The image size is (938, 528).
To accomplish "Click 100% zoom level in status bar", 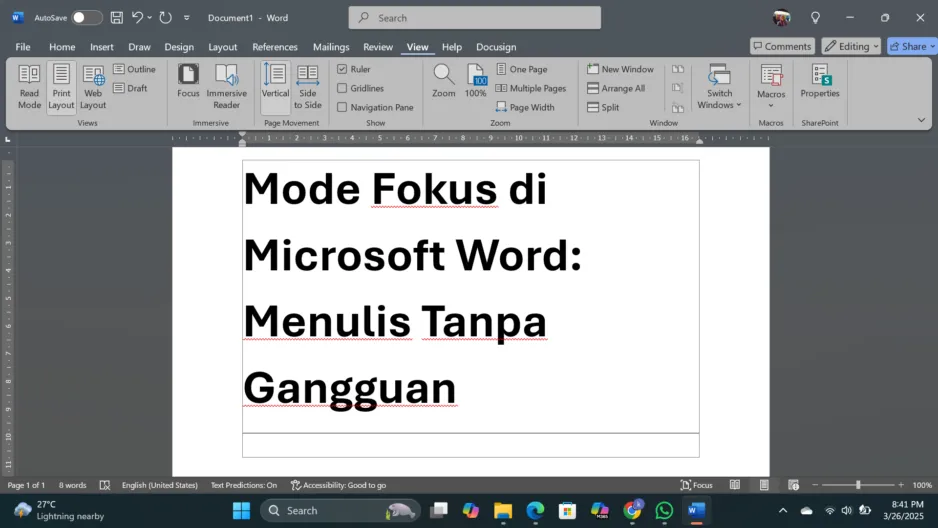I will [922, 485].
